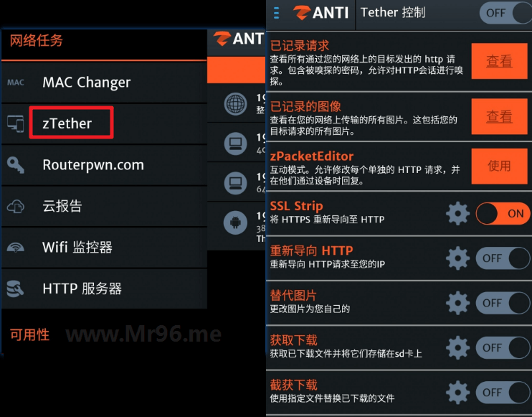Open the ANTI side menu icon
Screen dimensions: 532x417
click(277, 13)
